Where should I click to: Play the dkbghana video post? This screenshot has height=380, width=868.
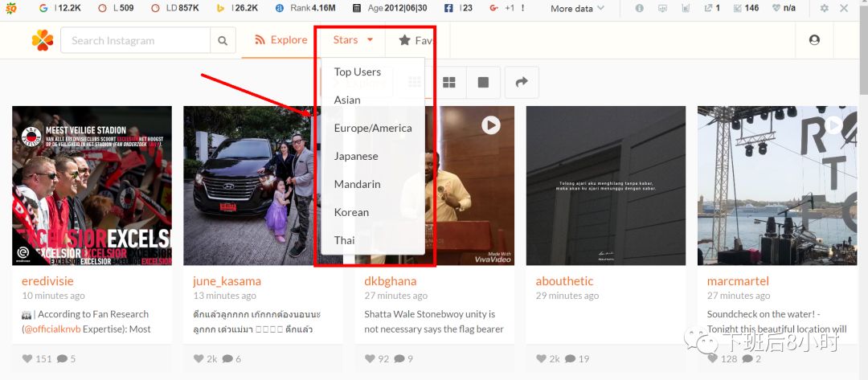[x=490, y=125]
